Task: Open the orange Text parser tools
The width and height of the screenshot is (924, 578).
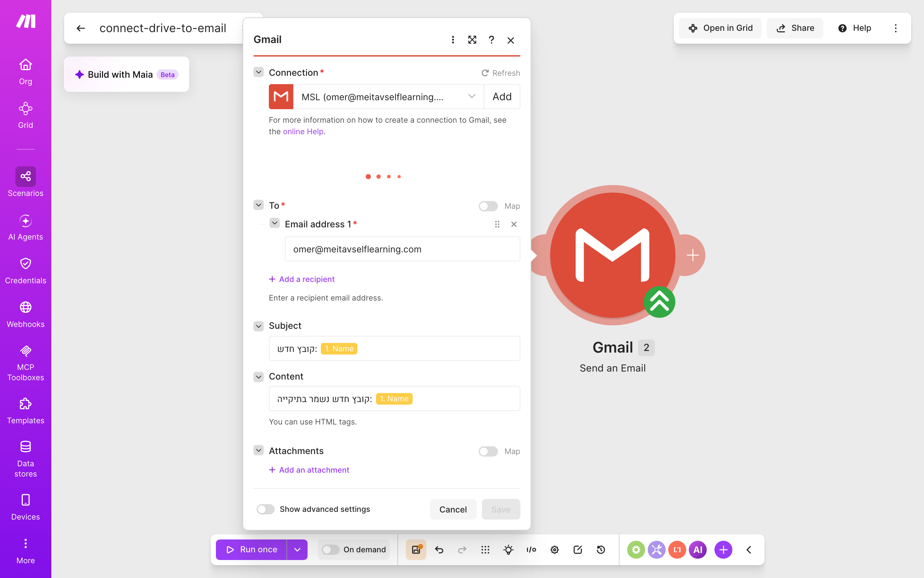Action: click(677, 550)
